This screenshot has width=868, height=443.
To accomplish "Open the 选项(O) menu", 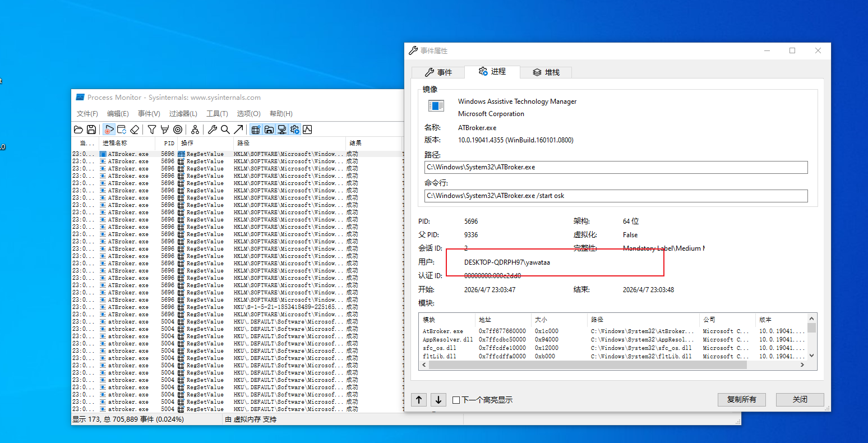I will tap(248, 113).
